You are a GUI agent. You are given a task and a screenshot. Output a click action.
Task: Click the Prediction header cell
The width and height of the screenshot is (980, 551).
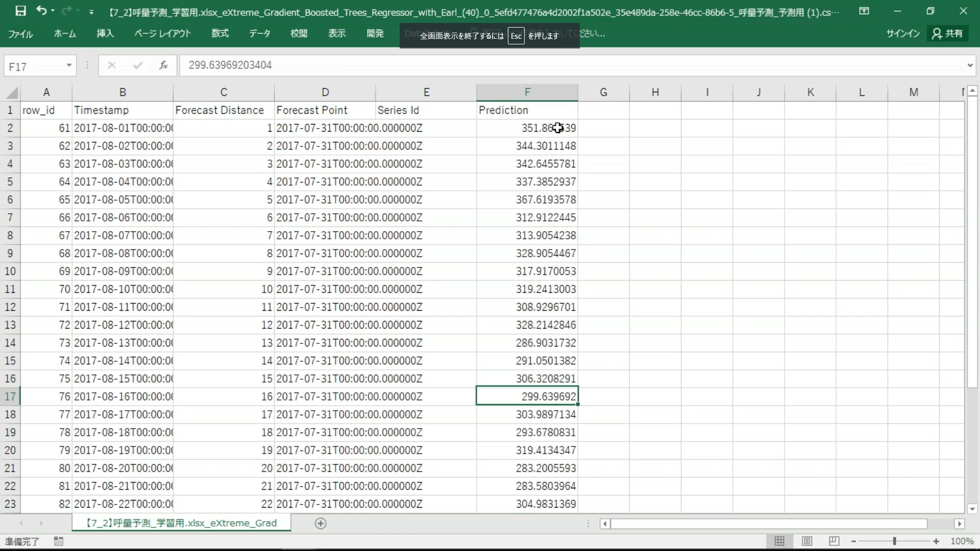(527, 110)
